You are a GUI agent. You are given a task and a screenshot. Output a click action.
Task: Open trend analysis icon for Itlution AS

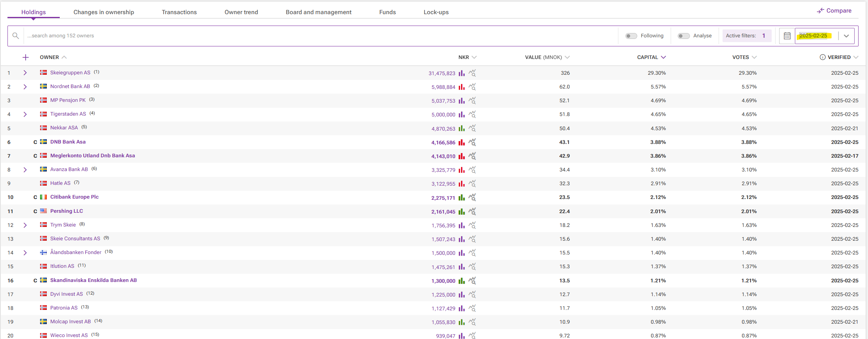tap(472, 267)
